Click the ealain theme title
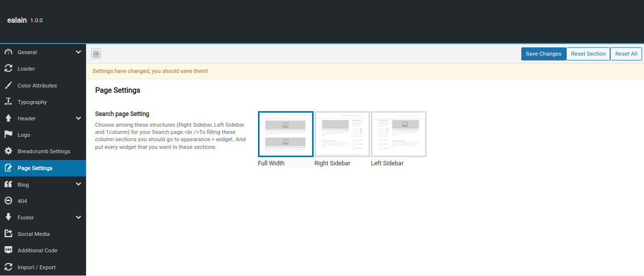 17,20
